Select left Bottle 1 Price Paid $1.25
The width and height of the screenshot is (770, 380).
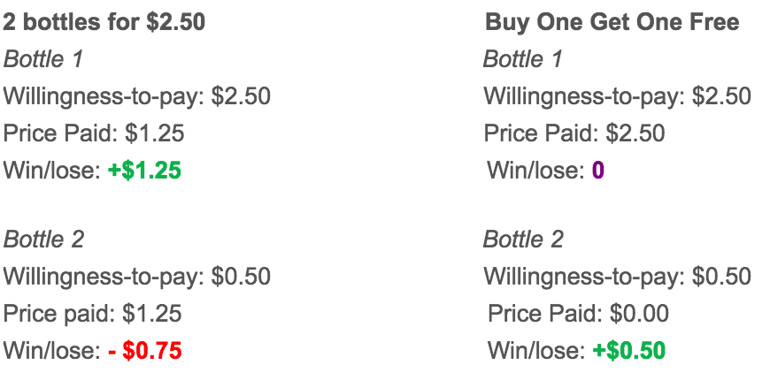[x=94, y=134]
